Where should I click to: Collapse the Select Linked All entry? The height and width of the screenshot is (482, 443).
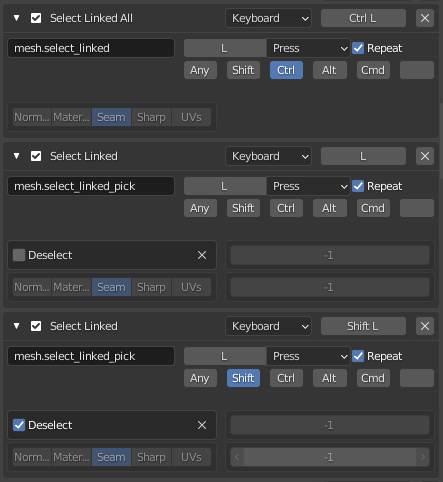point(16,18)
